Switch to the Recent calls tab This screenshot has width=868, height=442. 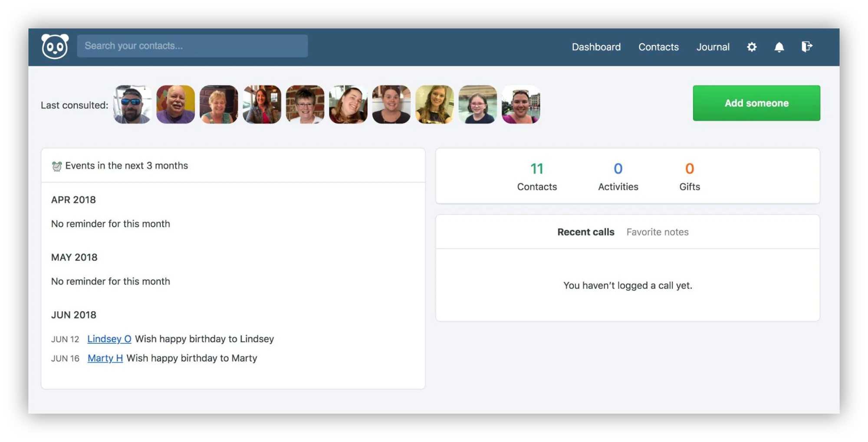(x=585, y=232)
